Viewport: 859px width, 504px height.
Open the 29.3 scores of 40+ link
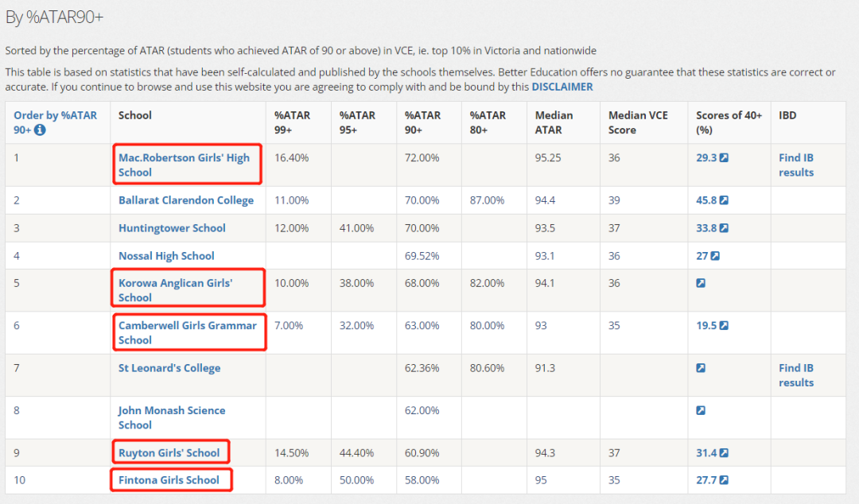click(x=706, y=157)
